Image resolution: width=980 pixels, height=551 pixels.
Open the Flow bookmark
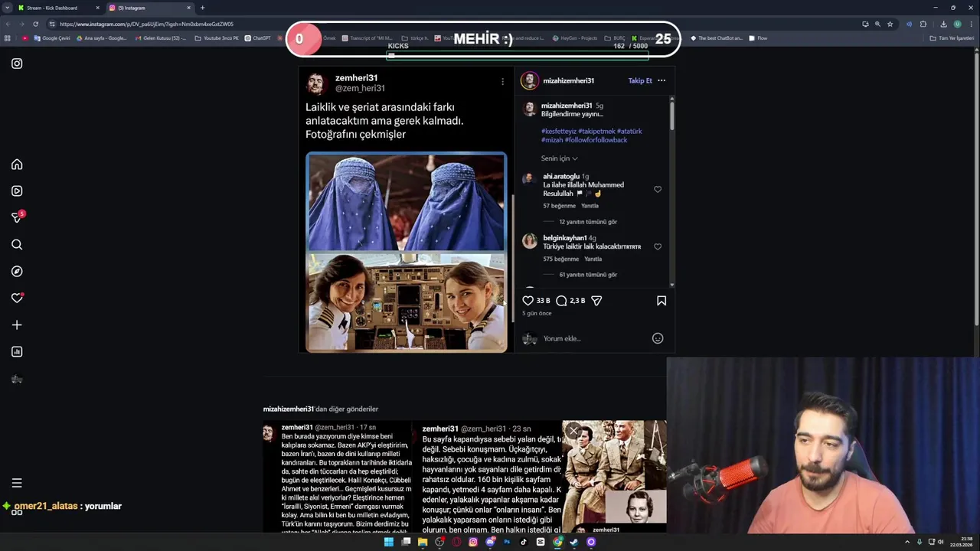pyautogui.click(x=758, y=38)
